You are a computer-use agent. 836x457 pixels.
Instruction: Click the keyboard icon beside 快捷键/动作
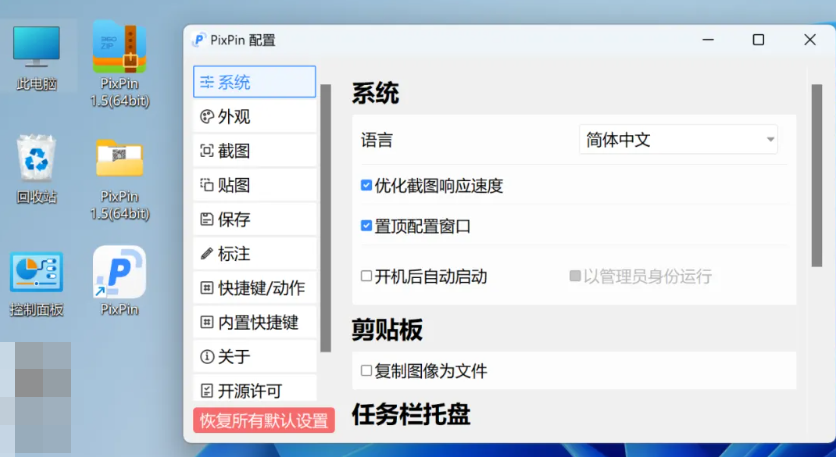(x=207, y=288)
